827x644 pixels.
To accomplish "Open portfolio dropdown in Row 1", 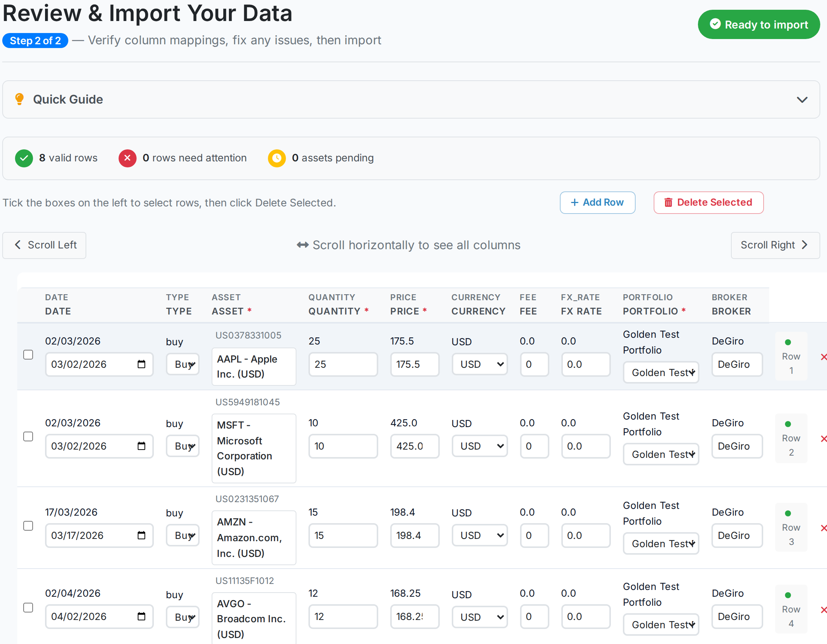I will pos(661,373).
